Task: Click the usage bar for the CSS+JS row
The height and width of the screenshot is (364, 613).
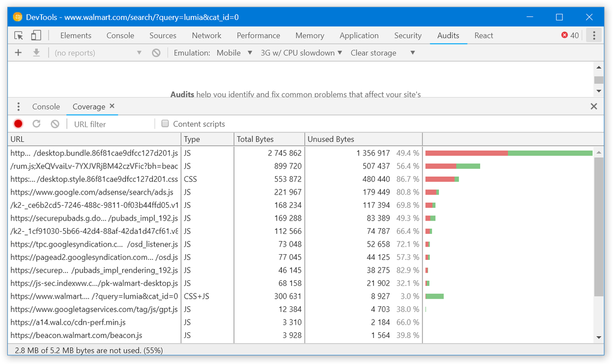Action: click(435, 296)
